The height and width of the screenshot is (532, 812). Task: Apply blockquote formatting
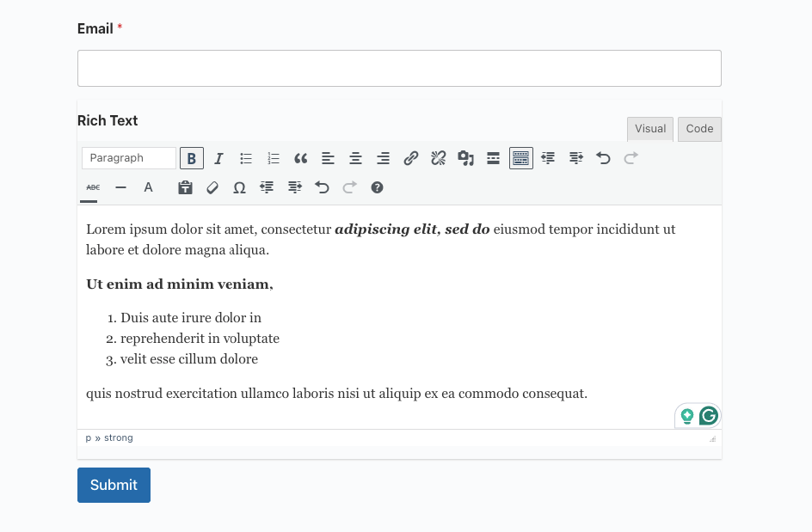tap(300, 158)
